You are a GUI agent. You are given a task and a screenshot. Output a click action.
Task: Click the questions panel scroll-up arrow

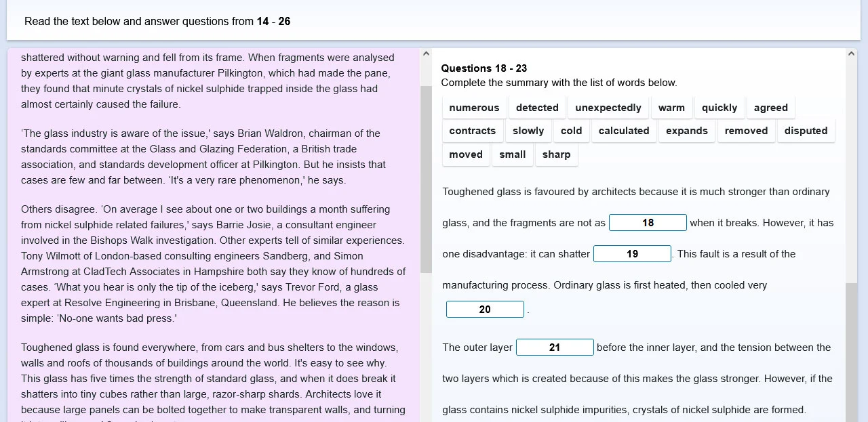pyautogui.click(x=852, y=54)
